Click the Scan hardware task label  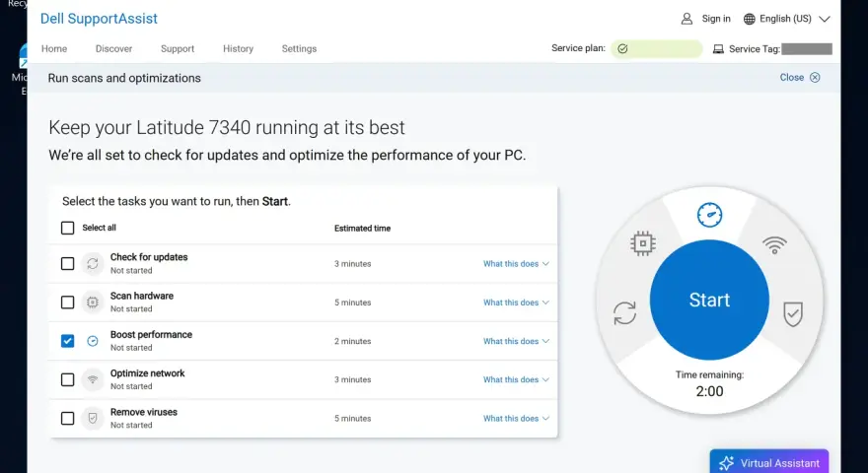click(142, 296)
